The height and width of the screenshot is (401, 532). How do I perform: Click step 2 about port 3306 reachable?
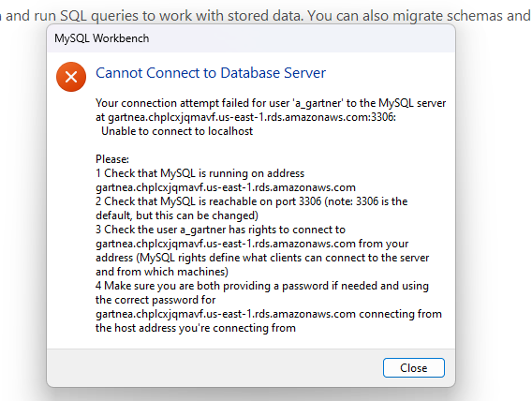point(251,201)
